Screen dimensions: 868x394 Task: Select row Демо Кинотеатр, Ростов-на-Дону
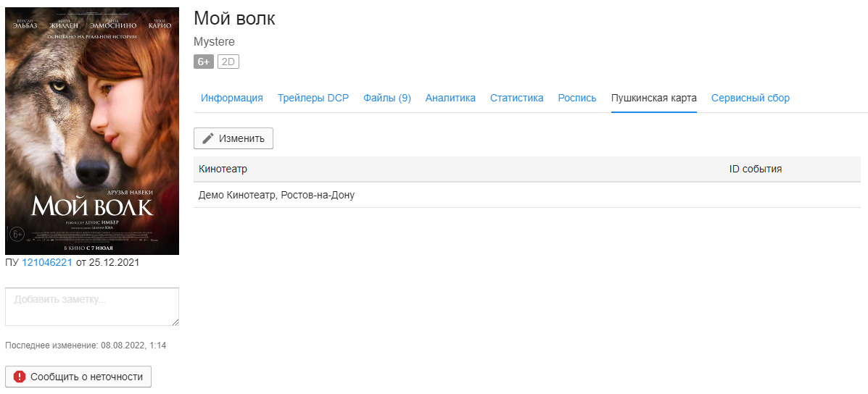527,195
